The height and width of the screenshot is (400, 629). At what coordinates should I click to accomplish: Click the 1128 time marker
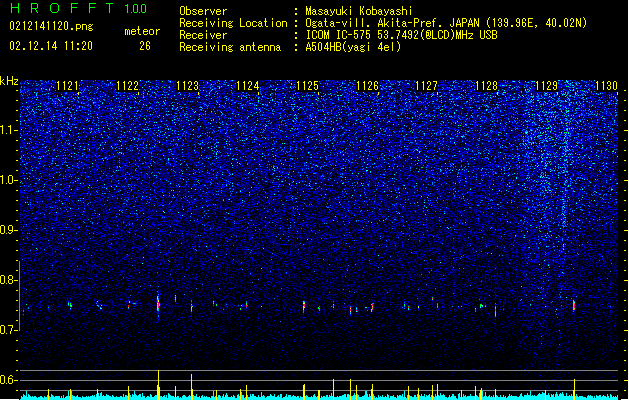(487, 86)
